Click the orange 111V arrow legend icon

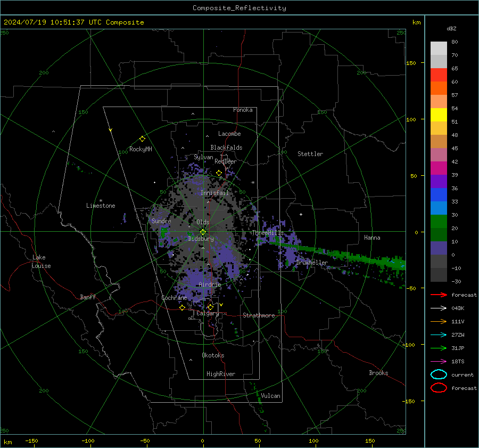439,321
